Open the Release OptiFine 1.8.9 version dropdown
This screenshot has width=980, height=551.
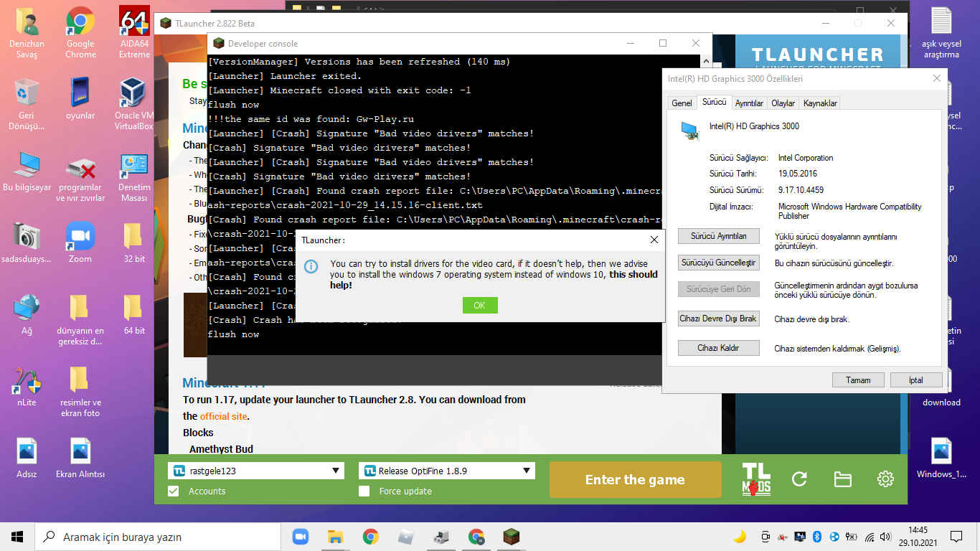[x=447, y=471]
